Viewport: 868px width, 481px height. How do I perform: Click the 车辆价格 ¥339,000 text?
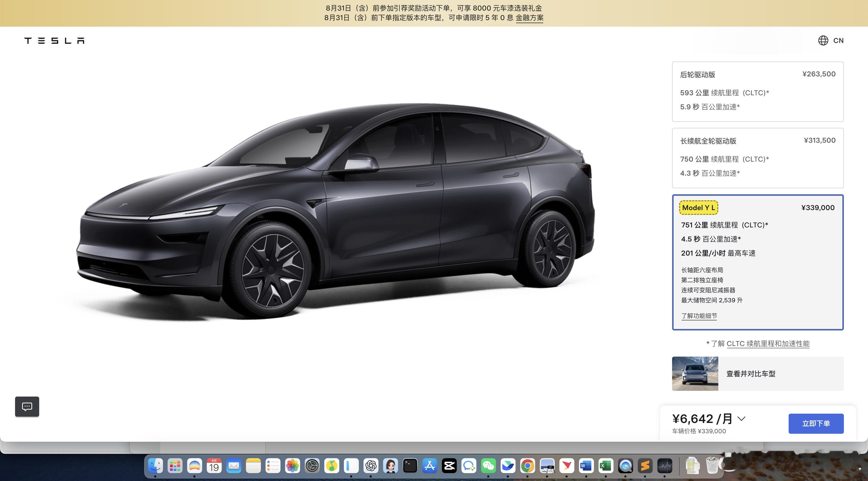click(699, 431)
